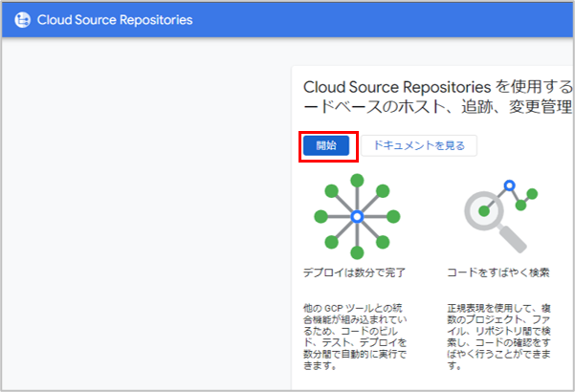Open ドキュメントを見る button

(x=419, y=145)
